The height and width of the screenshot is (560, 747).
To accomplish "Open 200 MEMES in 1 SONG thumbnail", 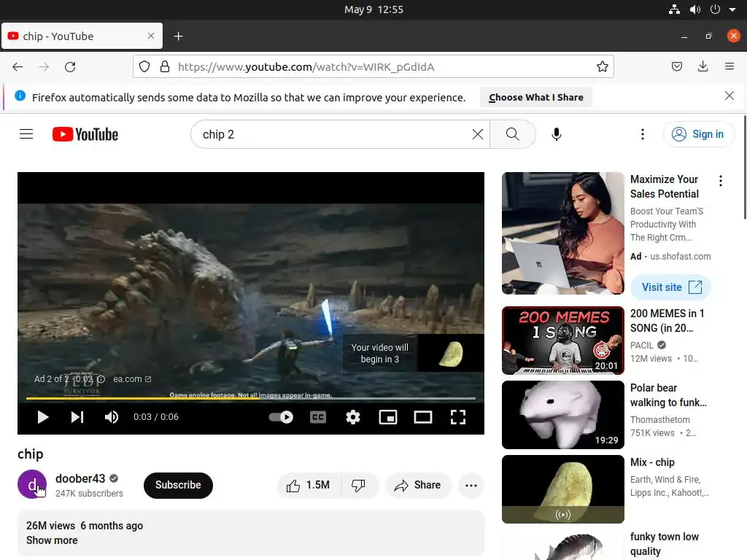I will click(x=562, y=341).
